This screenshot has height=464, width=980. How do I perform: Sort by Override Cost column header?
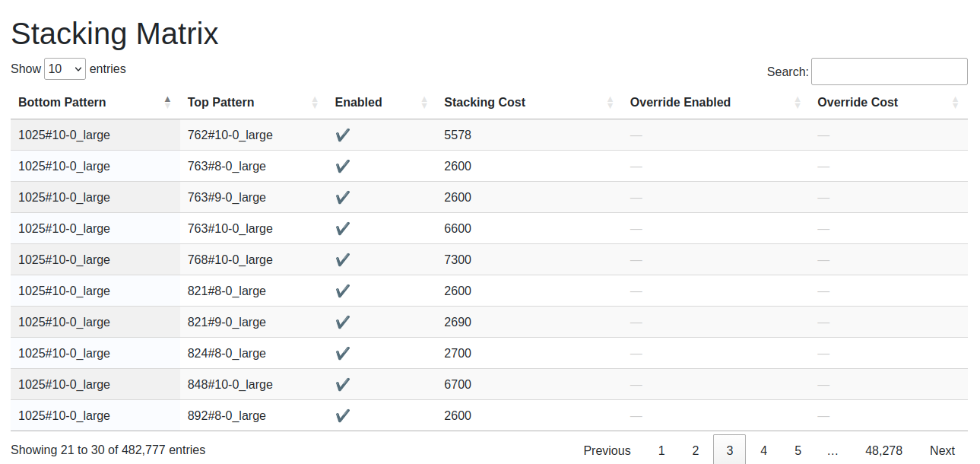coord(889,102)
